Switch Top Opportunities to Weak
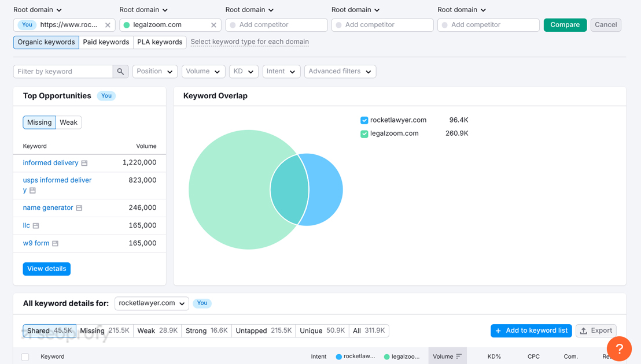Image resolution: width=641 pixels, height=364 pixels. (69, 122)
